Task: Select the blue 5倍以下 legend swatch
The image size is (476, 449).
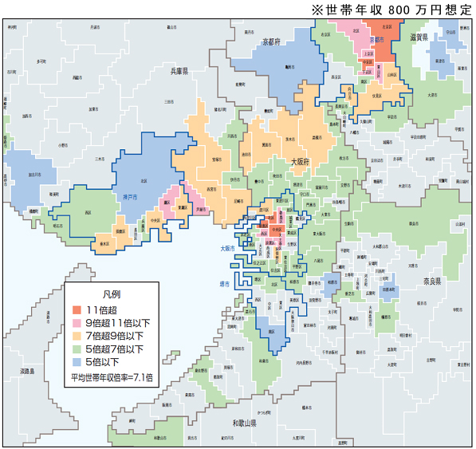Action: pos(77,362)
